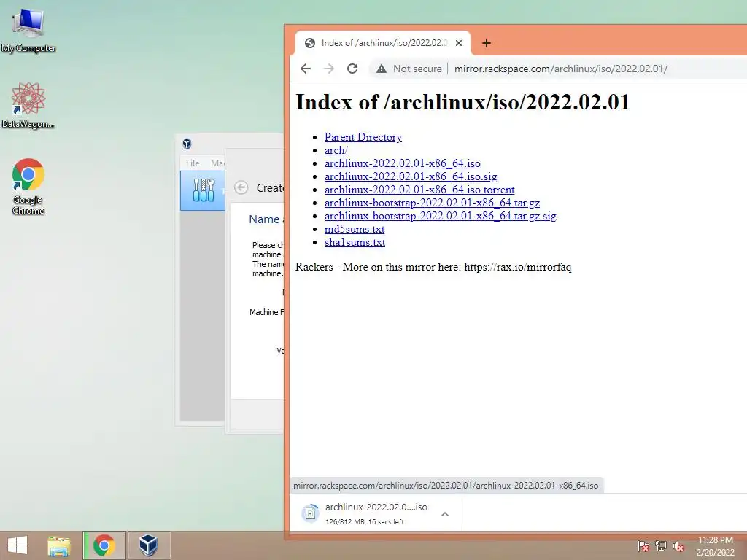Image resolution: width=747 pixels, height=560 pixels.
Task: Click VirtualBox Tools icon in sidebar
Action: 204,190
